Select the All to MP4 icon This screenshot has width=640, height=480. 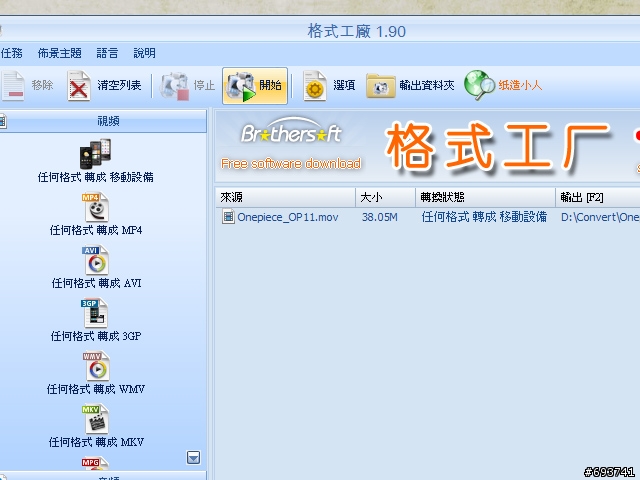(96, 208)
